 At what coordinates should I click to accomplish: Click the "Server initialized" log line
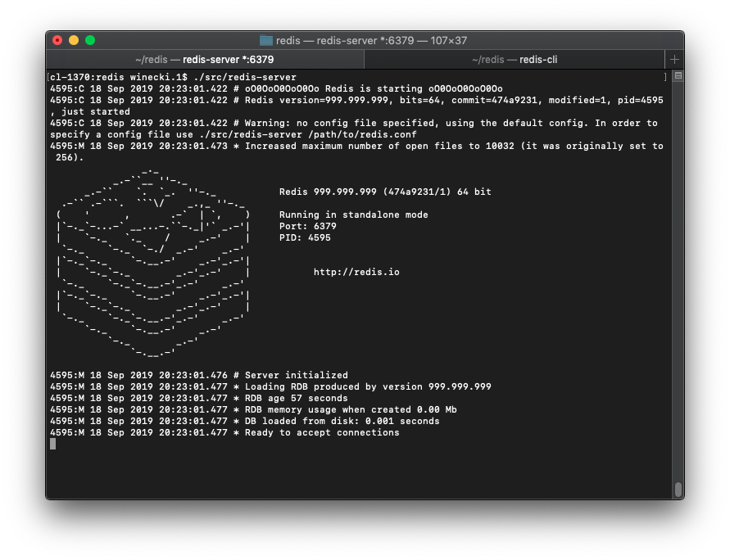[296, 375]
